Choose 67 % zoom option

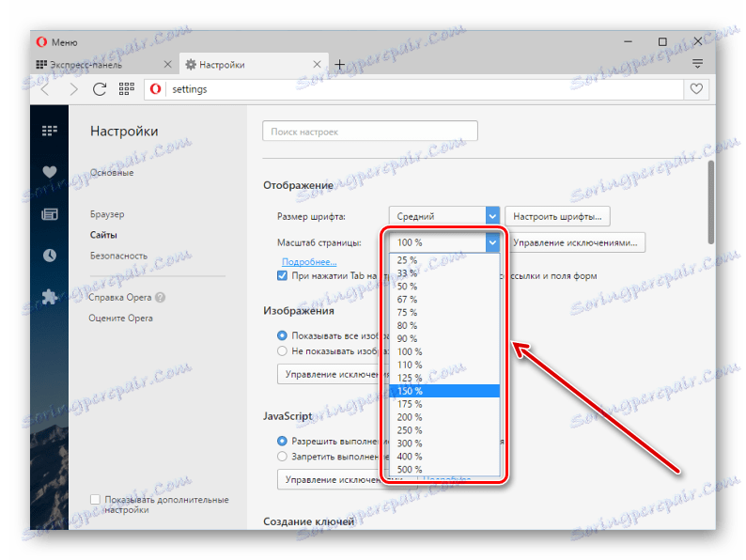click(x=444, y=300)
